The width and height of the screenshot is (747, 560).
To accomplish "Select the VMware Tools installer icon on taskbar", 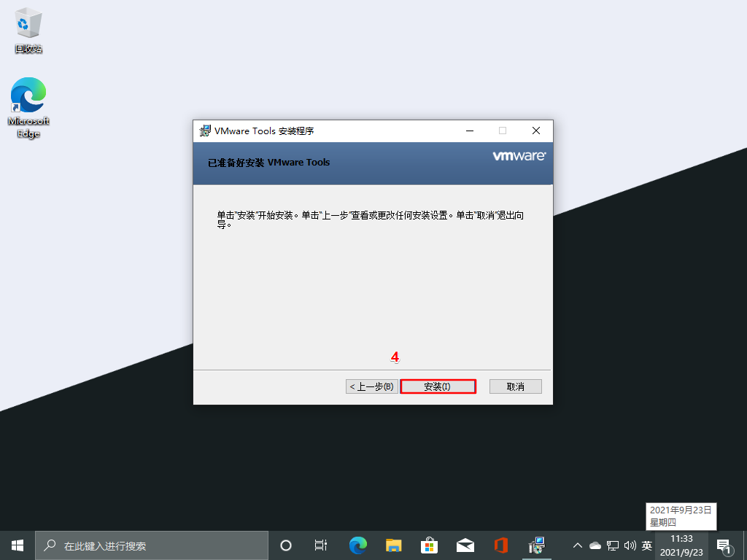I will [536, 545].
